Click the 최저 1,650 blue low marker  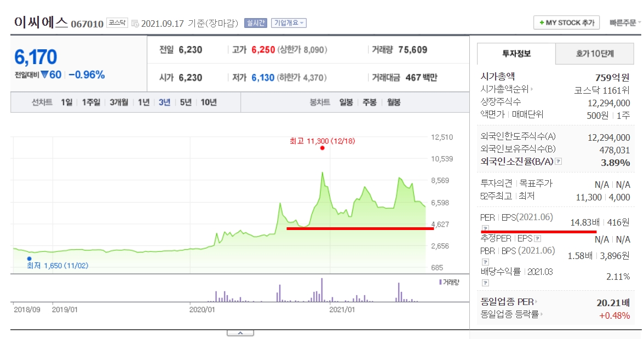coord(29,259)
